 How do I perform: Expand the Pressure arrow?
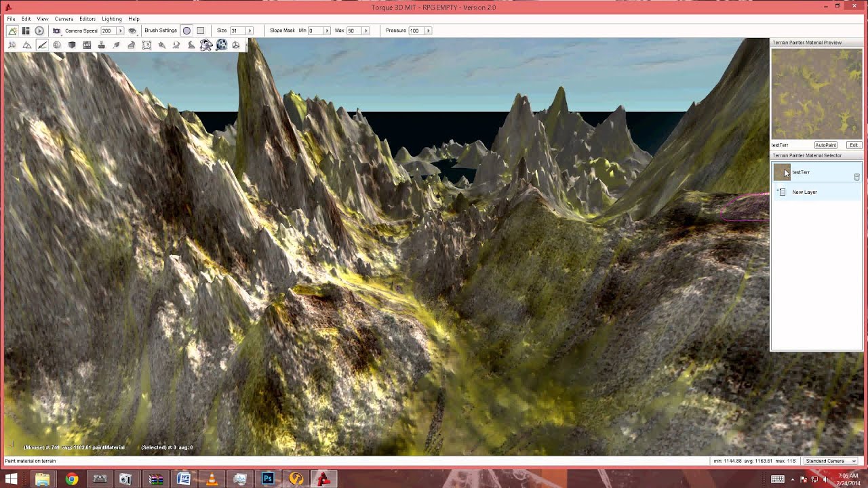click(x=428, y=30)
